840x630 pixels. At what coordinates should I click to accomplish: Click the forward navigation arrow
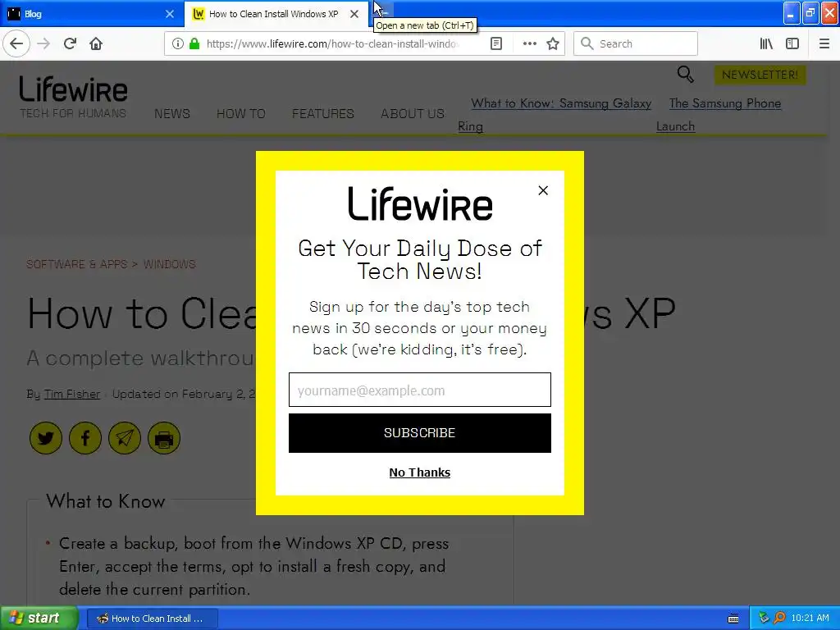pos(44,44)
